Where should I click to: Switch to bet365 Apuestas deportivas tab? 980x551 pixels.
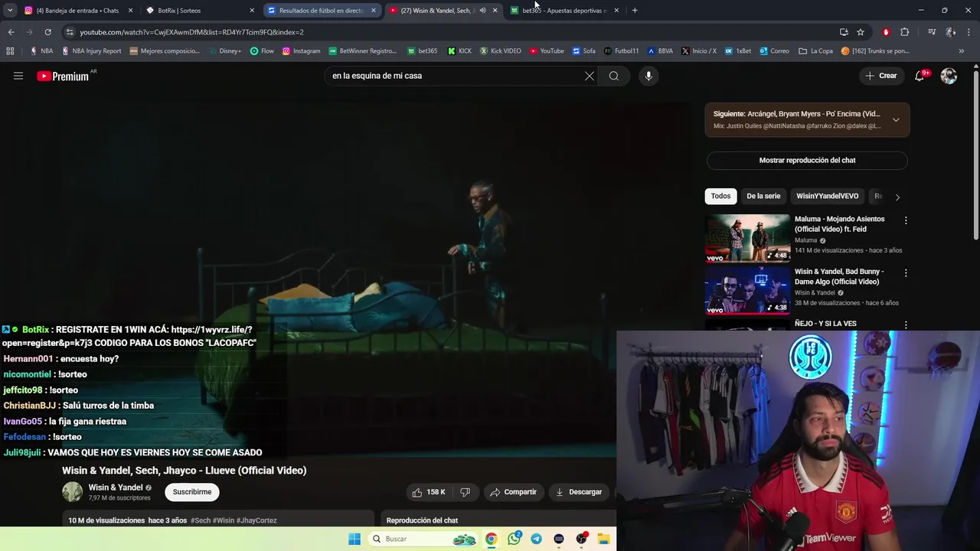(x=563, y=11)
